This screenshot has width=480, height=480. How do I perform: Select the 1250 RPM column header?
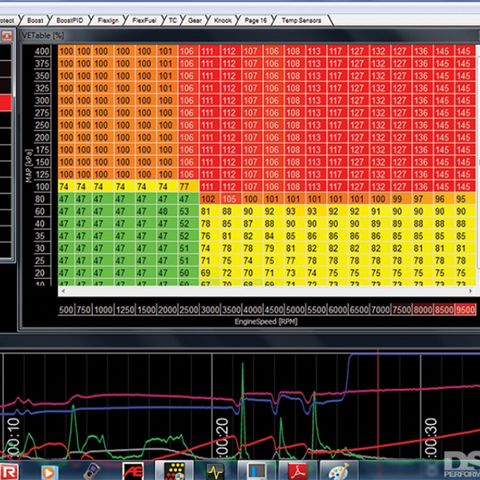[x=125, y=310]
